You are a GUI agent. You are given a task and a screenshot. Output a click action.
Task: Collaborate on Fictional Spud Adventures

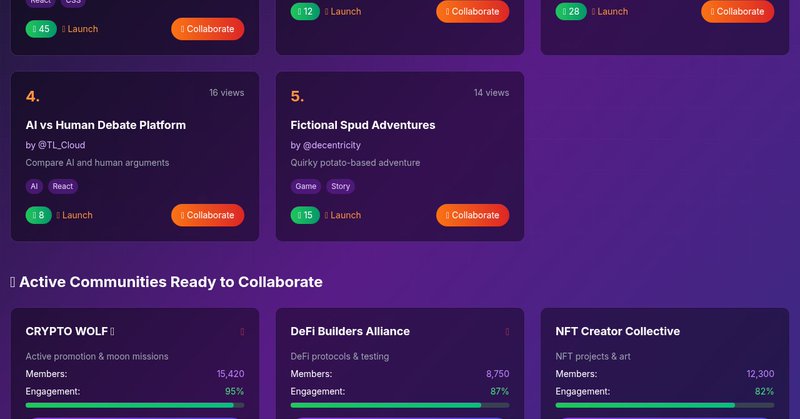click(472, 215)
